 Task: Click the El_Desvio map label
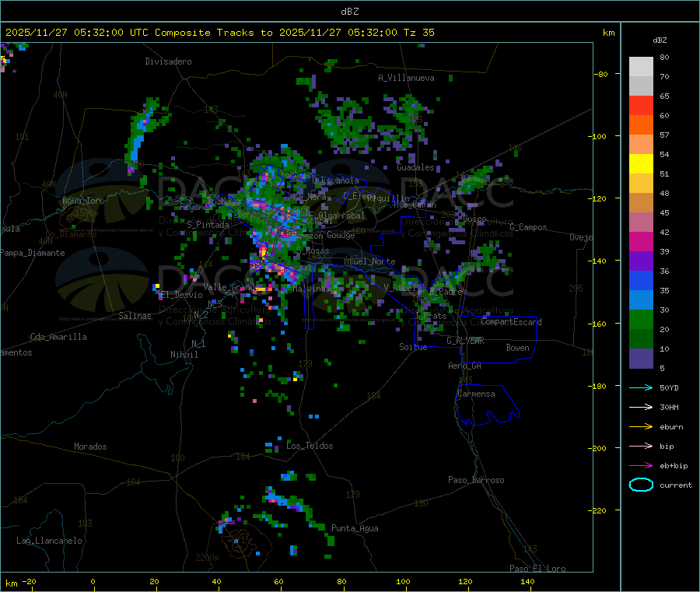(x=182, y=295)
